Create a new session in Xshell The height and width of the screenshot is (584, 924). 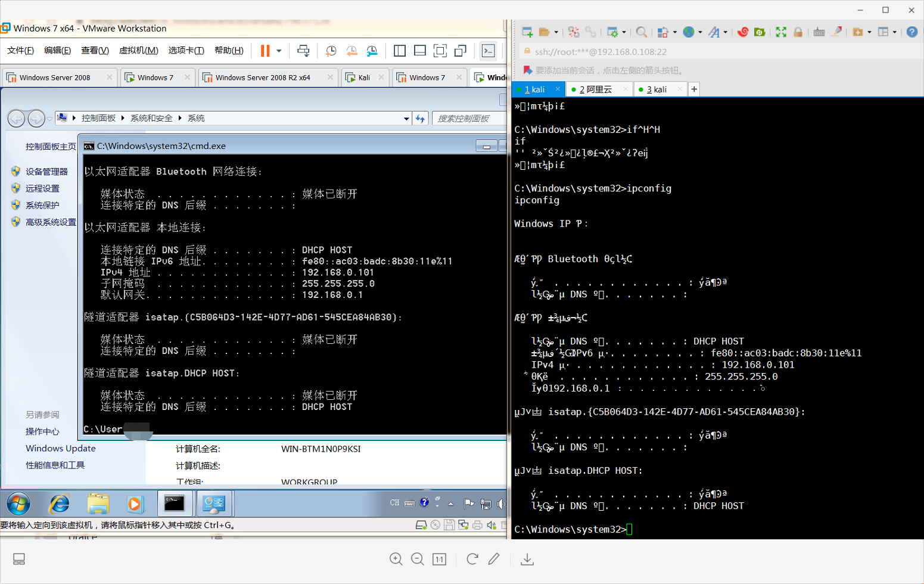(x=527, y=32)
